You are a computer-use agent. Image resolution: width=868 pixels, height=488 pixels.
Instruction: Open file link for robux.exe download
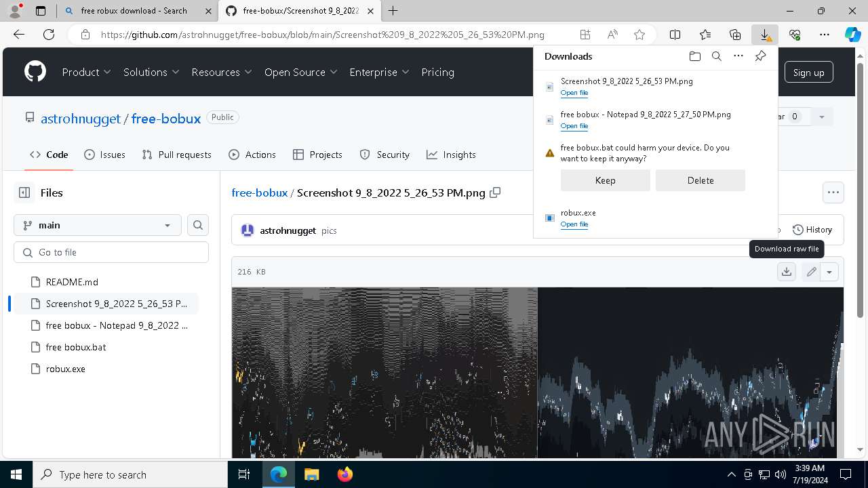pos(574,224)
